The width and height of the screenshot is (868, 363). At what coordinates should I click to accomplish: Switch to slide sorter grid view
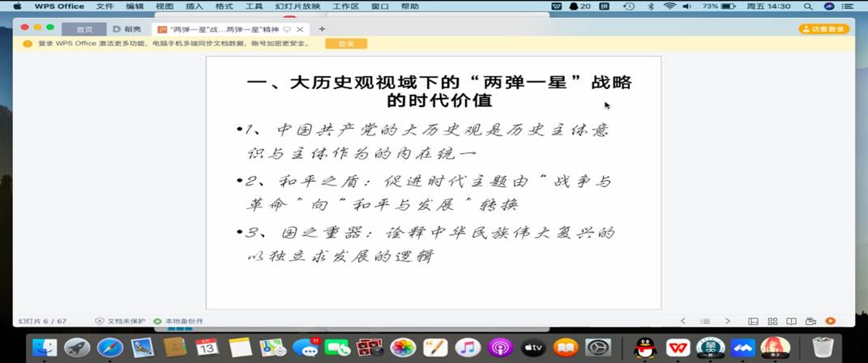click(773, 321)
